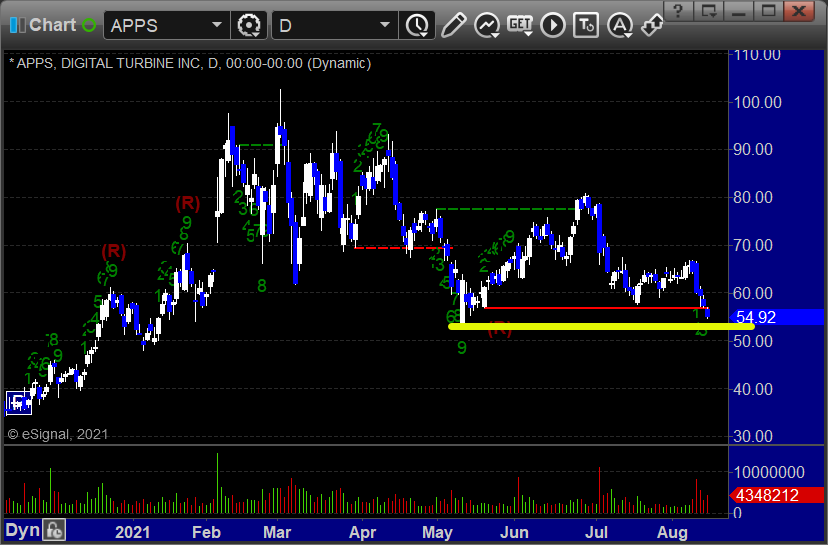Click the help question mark button

679,11
